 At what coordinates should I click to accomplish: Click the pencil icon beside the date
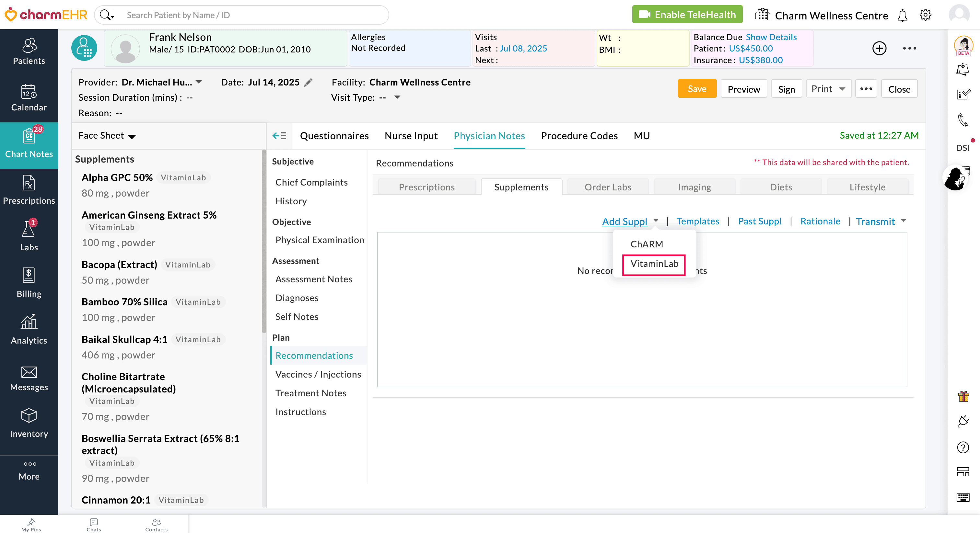coord(308,83)
